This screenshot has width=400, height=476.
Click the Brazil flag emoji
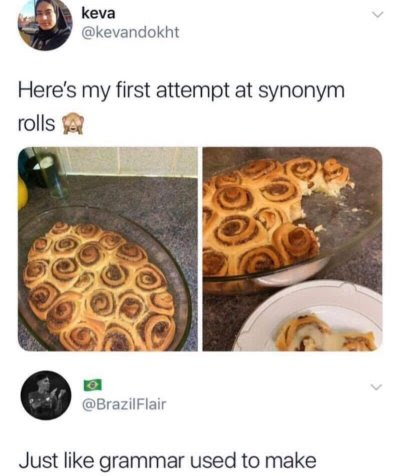[x=92, y=385]
